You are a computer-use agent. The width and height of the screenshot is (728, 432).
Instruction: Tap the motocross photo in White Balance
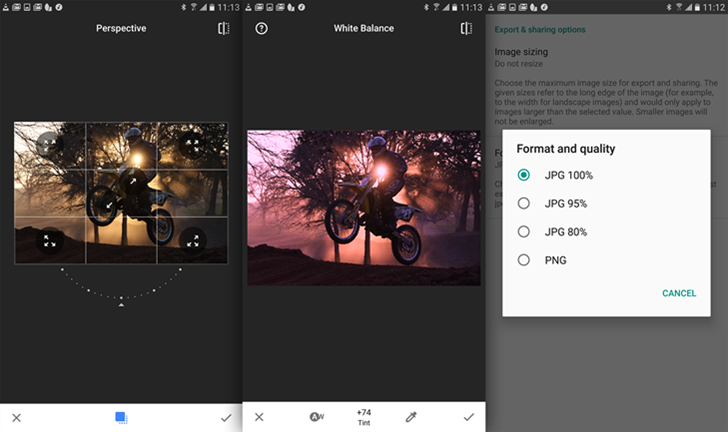(364, 208)
